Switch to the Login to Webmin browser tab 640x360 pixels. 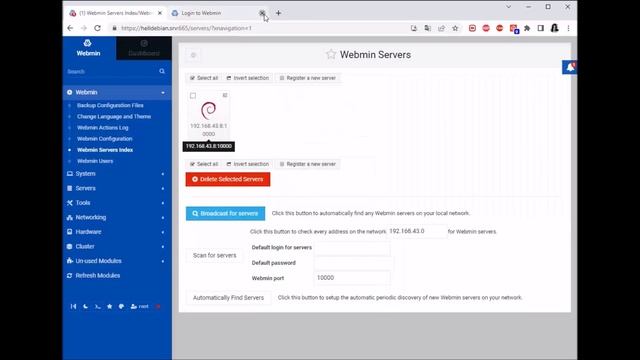coord(217,13)
